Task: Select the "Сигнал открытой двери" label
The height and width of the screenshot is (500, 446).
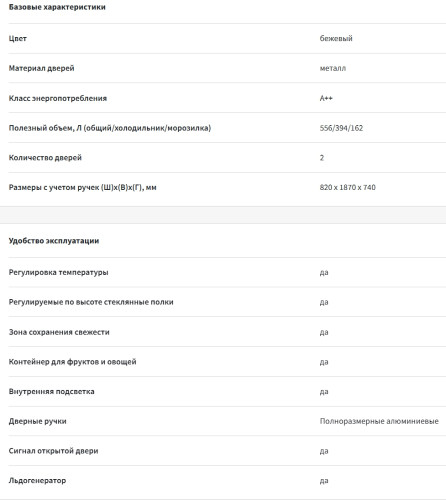Action: (x=53, y=451)
